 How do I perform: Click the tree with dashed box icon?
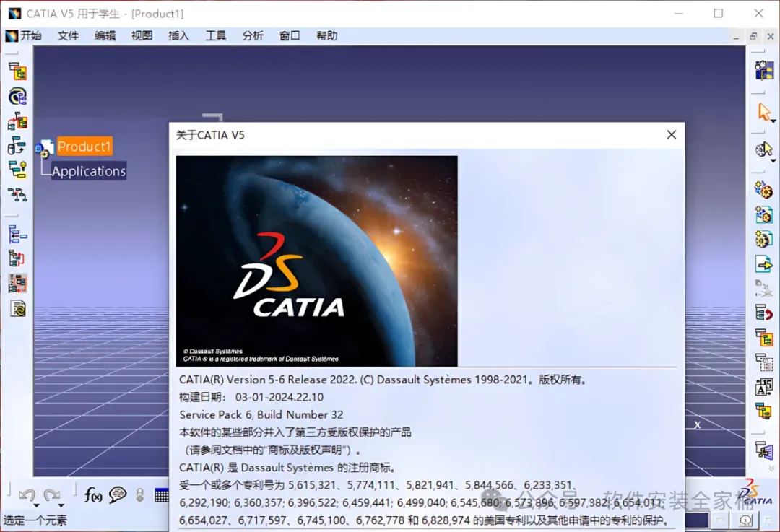(x=763, y=362)
